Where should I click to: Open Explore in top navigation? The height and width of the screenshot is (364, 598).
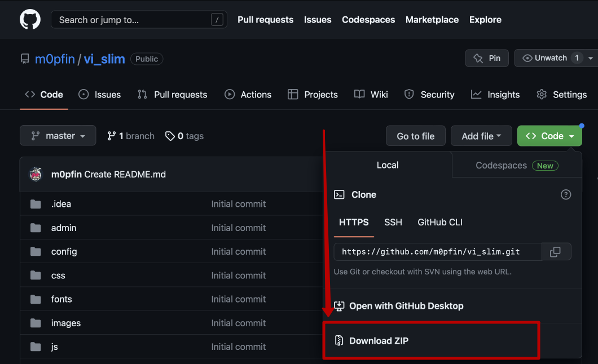(x=485, y=20)
